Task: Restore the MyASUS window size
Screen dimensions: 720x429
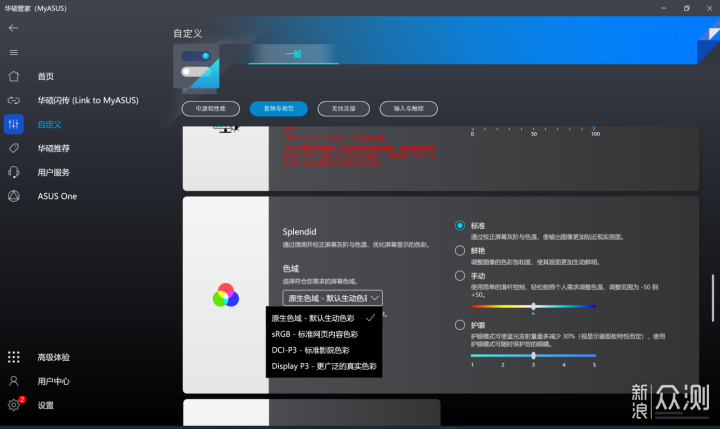Action: (x=686, y=8)
